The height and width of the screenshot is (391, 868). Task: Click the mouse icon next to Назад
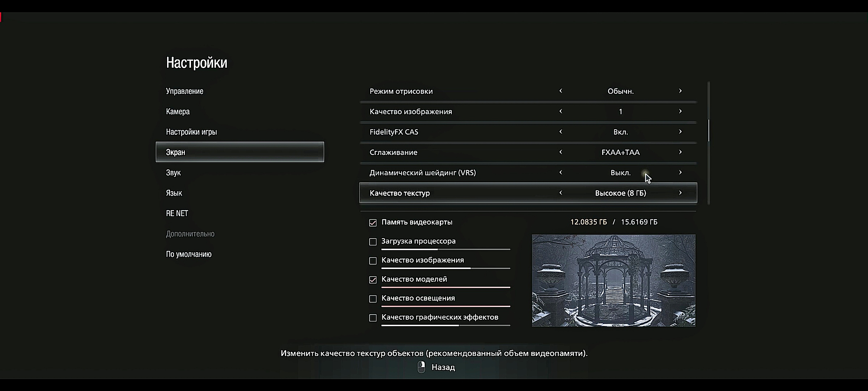(x=421, y=367)
